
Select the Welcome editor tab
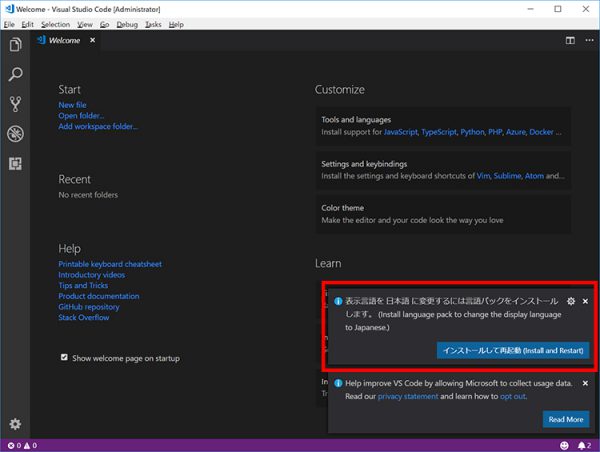click(x=64, y=40)
